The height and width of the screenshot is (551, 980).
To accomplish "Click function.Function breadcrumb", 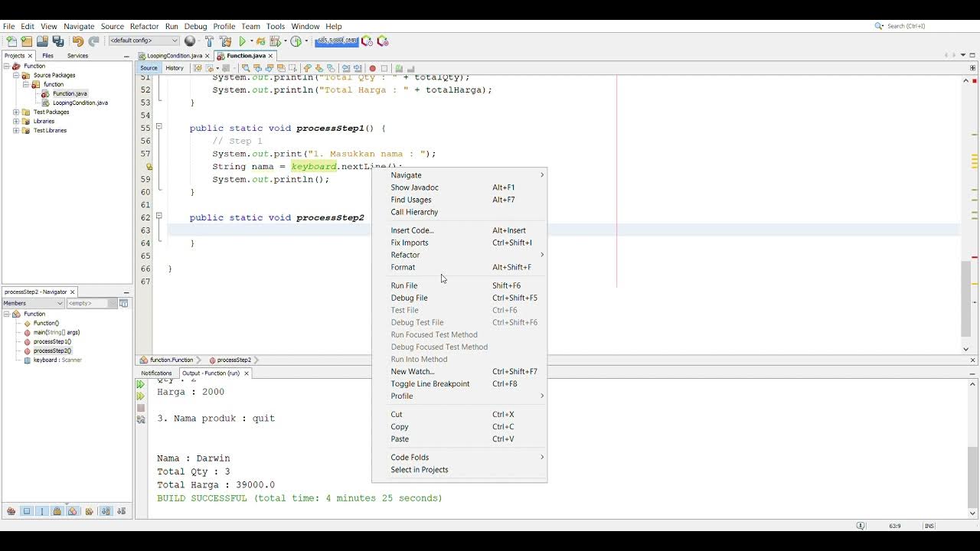I will [171, 360].
